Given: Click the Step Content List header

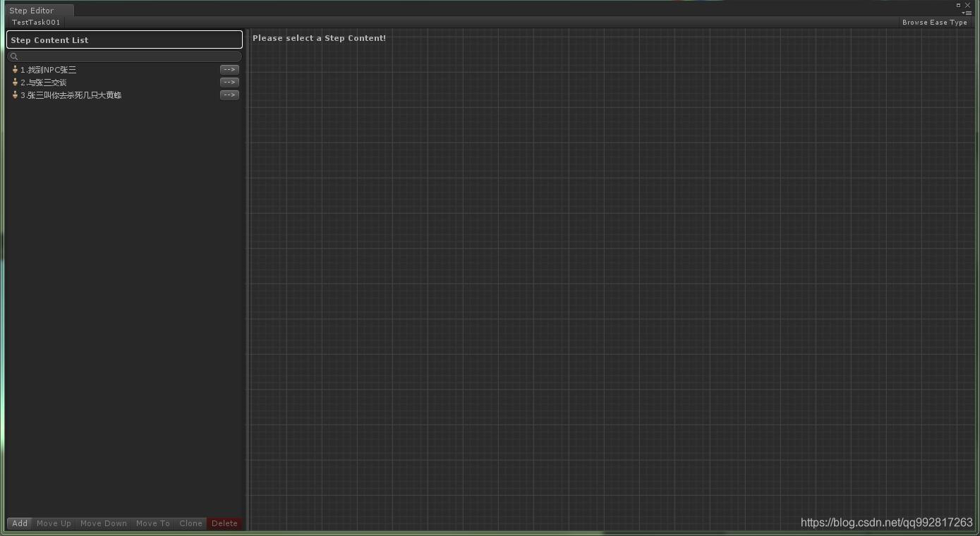Looking at the screenshot, I should 124,40.
